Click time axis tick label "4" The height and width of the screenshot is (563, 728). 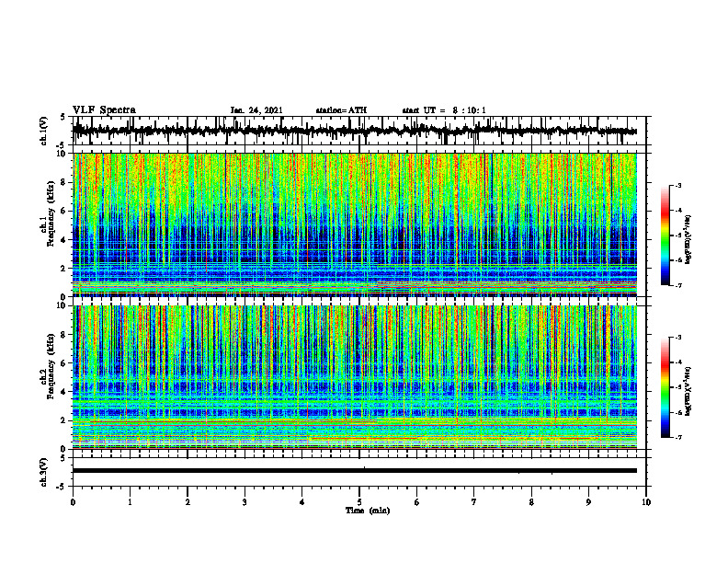(x=302, y=502)
